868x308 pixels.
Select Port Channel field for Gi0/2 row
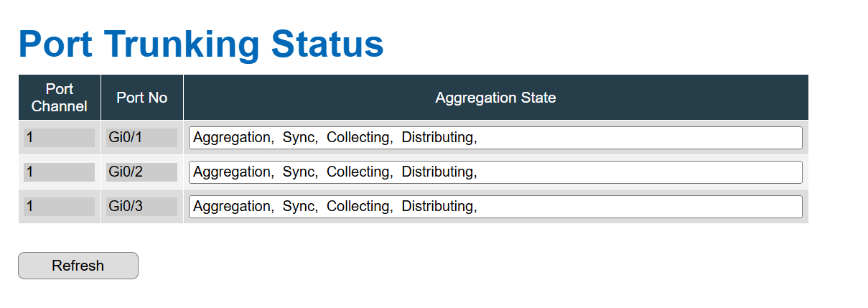tap(59, 172)
